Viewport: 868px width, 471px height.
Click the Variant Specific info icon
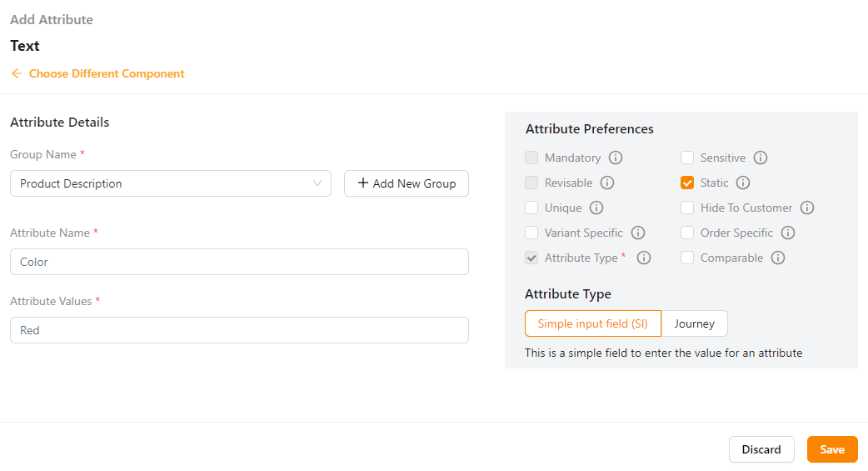(x=638, y=233)
